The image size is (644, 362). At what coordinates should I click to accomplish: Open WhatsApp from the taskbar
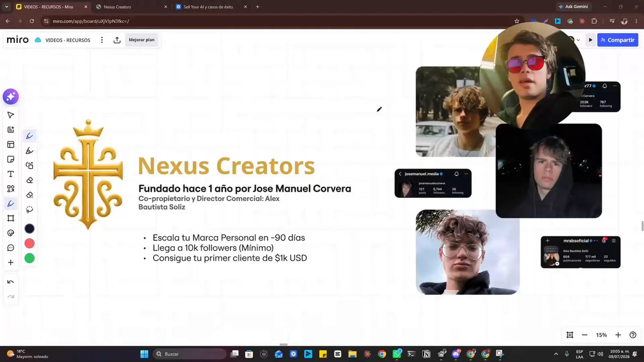tap(397, 354)
